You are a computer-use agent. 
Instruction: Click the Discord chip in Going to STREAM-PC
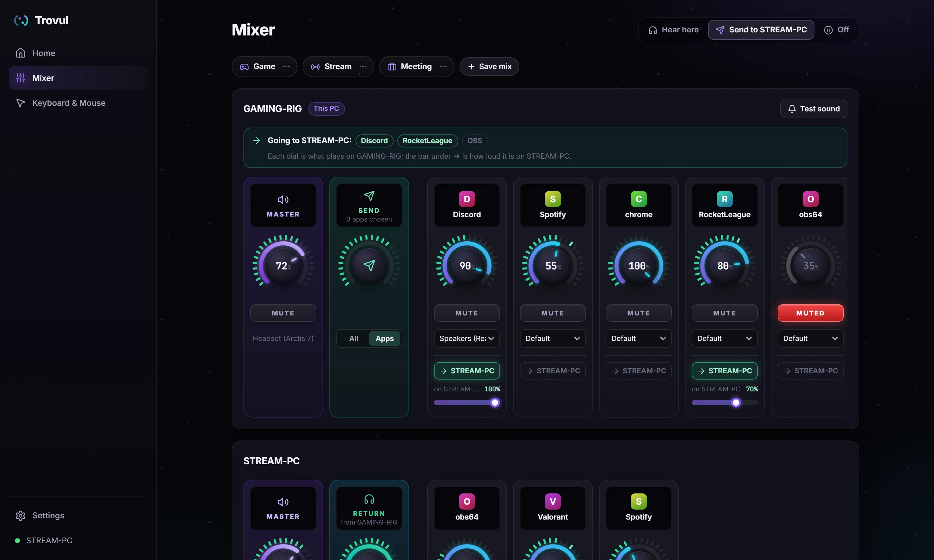coord(374,141)
